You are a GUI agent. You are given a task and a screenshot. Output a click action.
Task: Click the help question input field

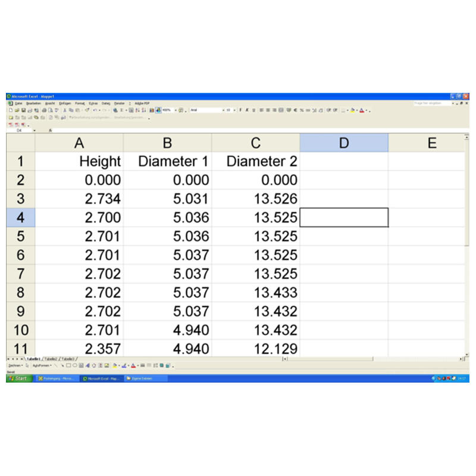[433, 104]
